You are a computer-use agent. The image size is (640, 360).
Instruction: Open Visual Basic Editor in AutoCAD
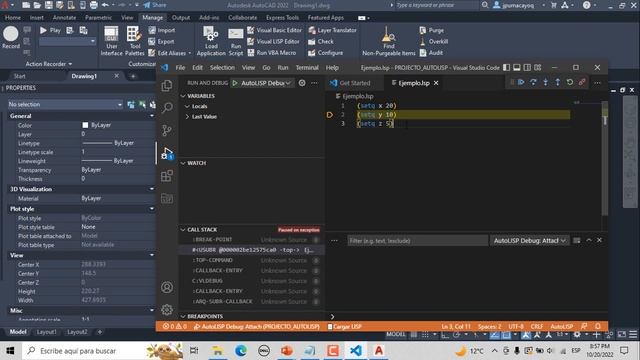(274, 30)
